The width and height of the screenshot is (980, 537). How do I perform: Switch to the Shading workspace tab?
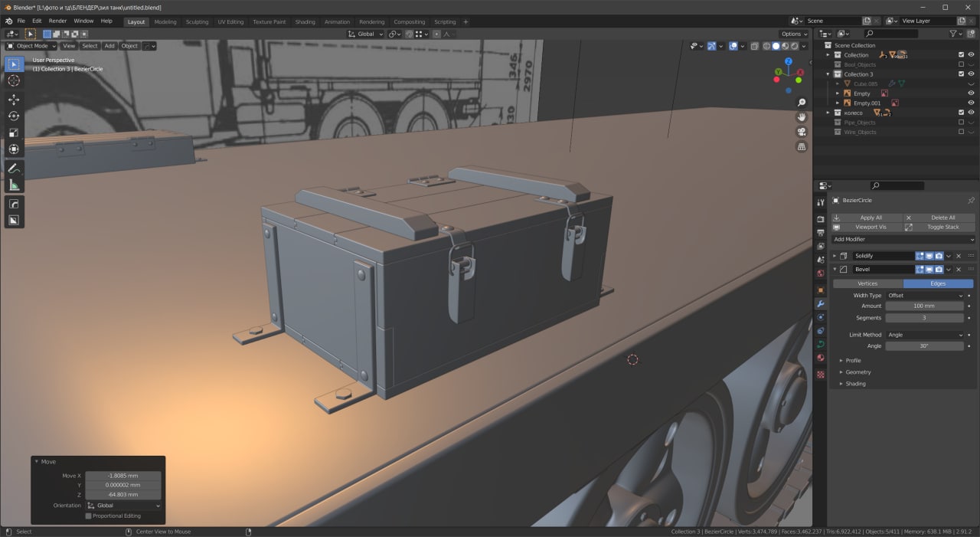pyautogui.click(x=305, y=21)
